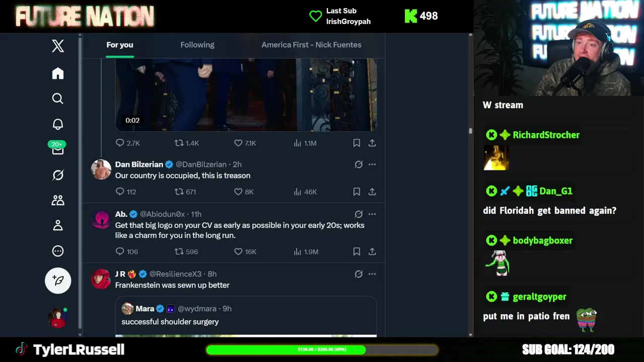Click the TylerLRussell TikTok label

pyautogui.click(x=70, y=349)
